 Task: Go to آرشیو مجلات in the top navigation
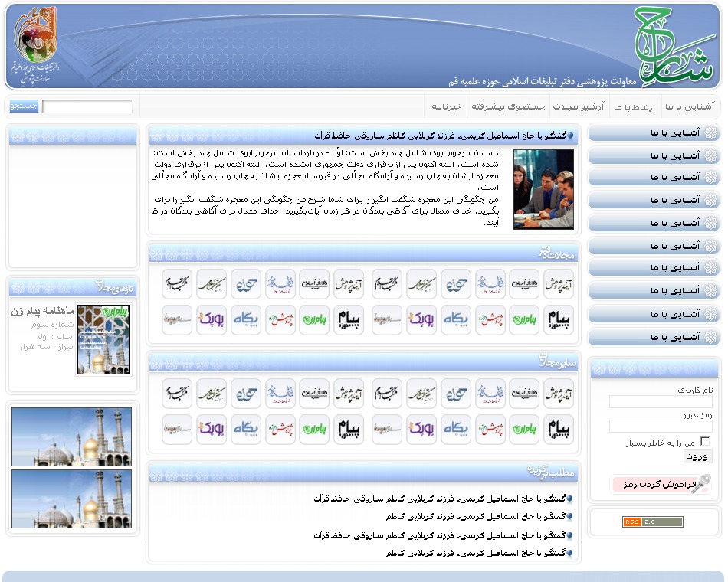coord(578,106)
